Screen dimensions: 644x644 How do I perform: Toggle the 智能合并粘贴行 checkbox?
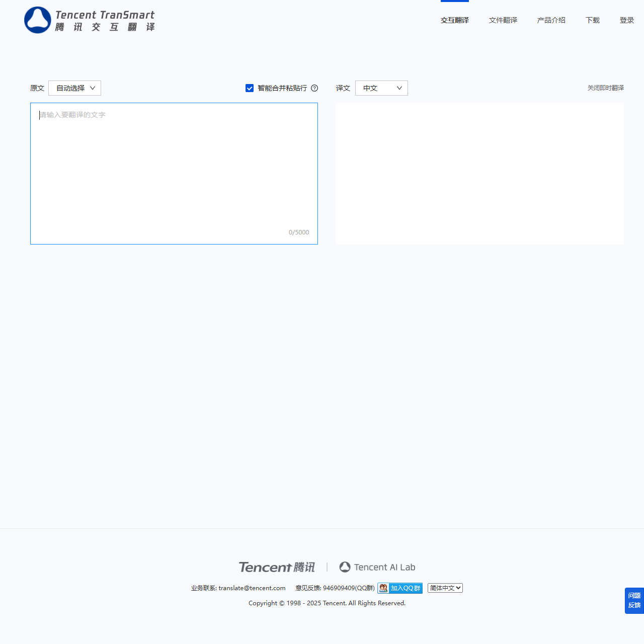coord(250,88)
